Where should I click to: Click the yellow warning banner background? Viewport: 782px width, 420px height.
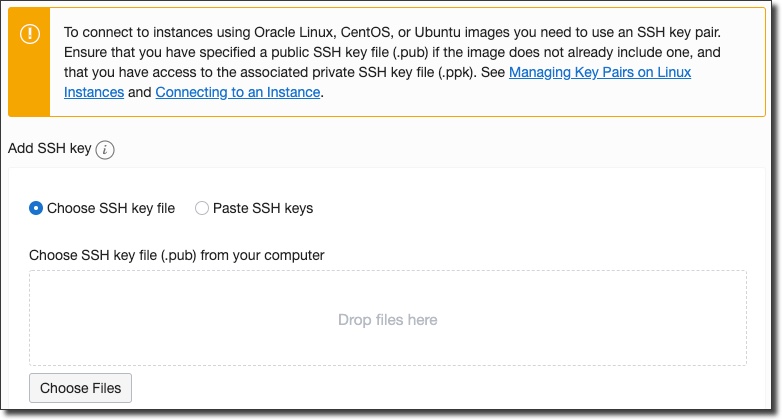click(x=600, y=100)
